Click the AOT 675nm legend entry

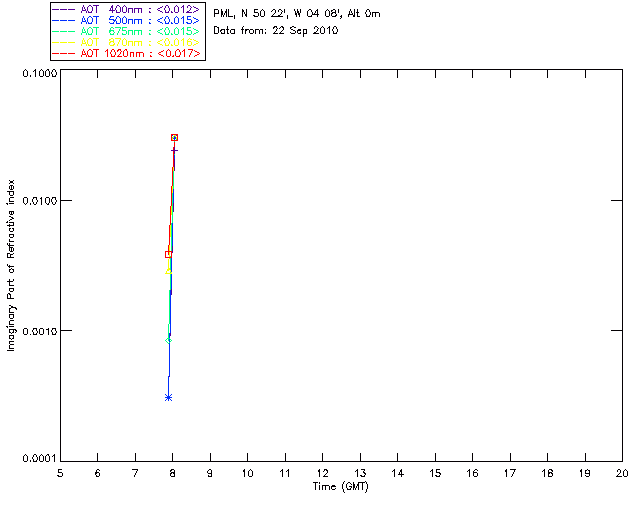[x=127, y=31]
